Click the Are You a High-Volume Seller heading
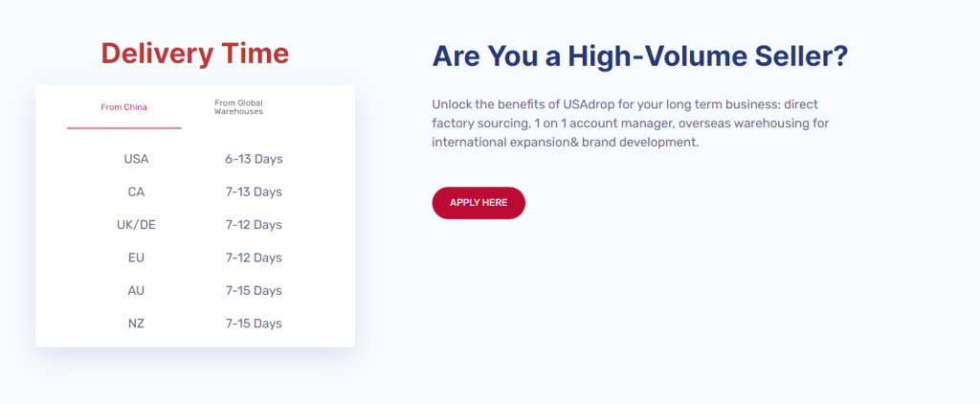 point(640,56)
